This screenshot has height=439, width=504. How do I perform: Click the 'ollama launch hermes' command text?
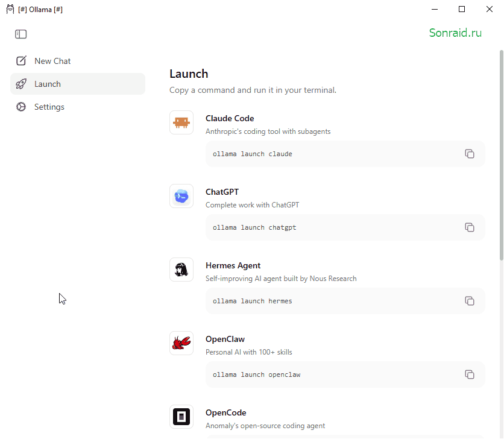pyautogui.click(x=253, y=301)
